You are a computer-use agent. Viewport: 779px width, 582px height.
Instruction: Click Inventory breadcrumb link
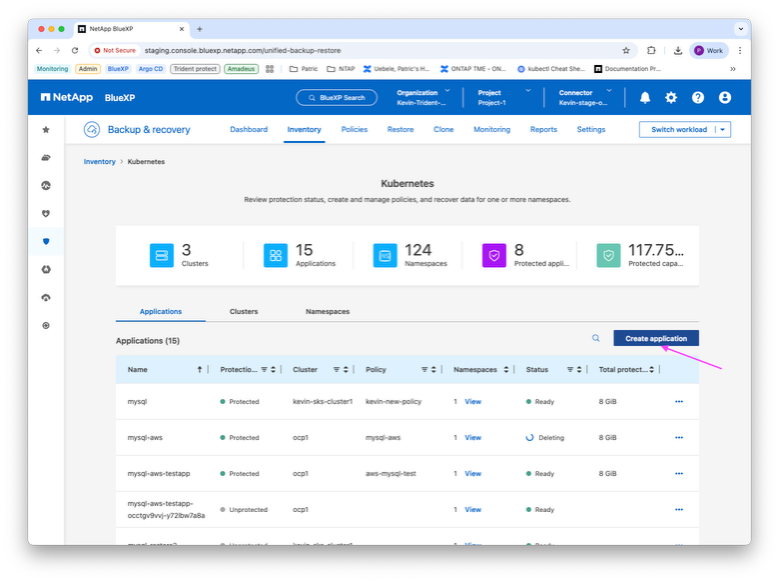tap(99, 162)
